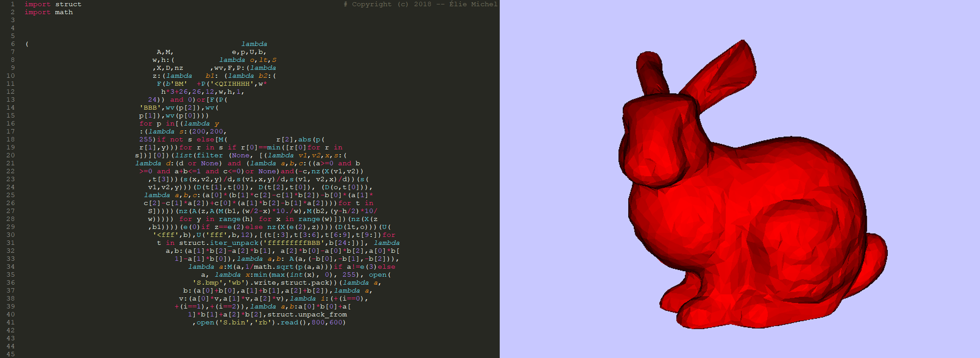Click the 'fffffffffBBB' format string
Screen dimensions: 980x358
coord(294,243)
